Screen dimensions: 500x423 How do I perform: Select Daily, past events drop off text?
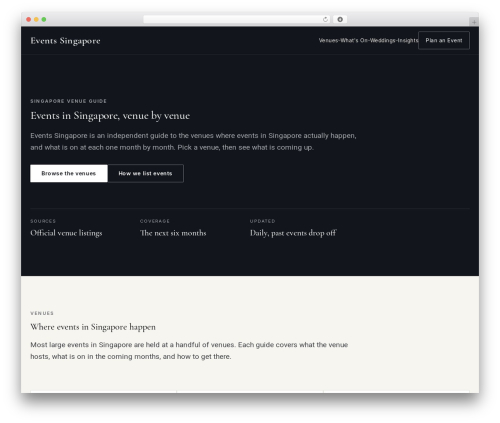click(x=293, y=233)
